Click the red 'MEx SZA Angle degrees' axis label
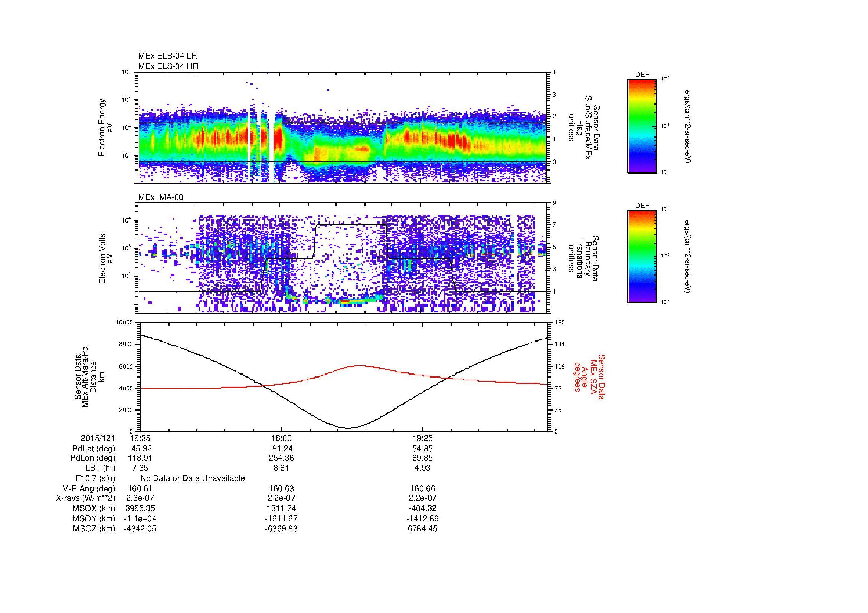868x613 pixels. [x=589, y=377]
